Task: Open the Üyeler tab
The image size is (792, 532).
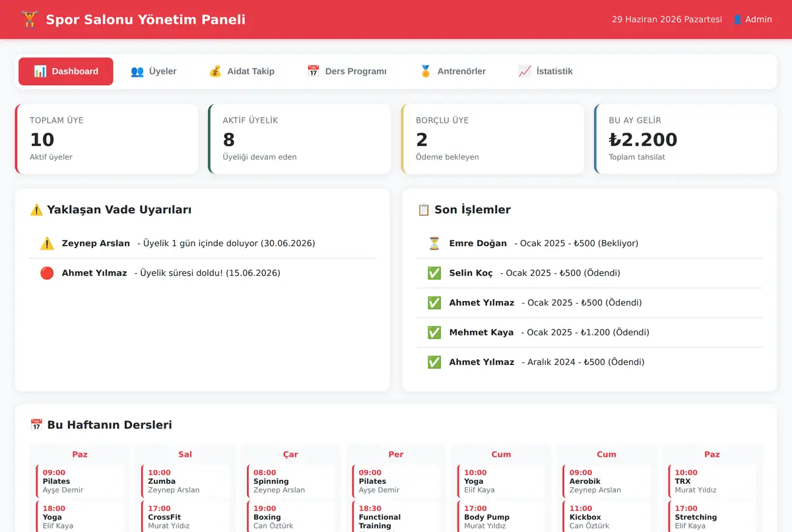Action: [154, 71]
